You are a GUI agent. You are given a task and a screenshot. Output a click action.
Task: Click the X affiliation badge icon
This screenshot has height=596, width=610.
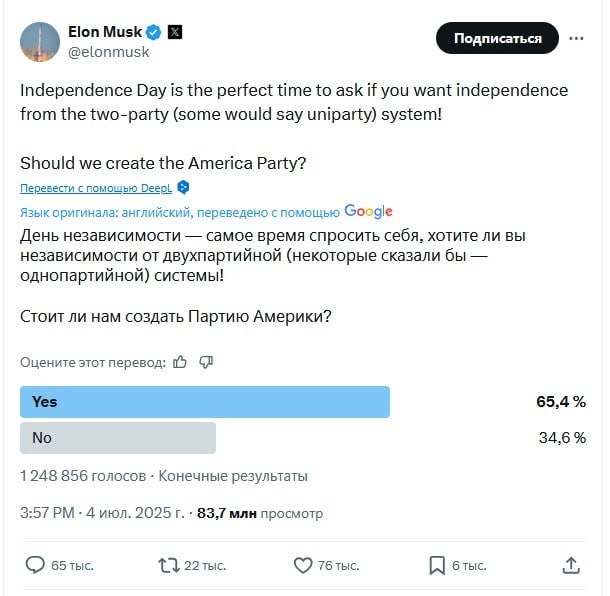(174, 31)
